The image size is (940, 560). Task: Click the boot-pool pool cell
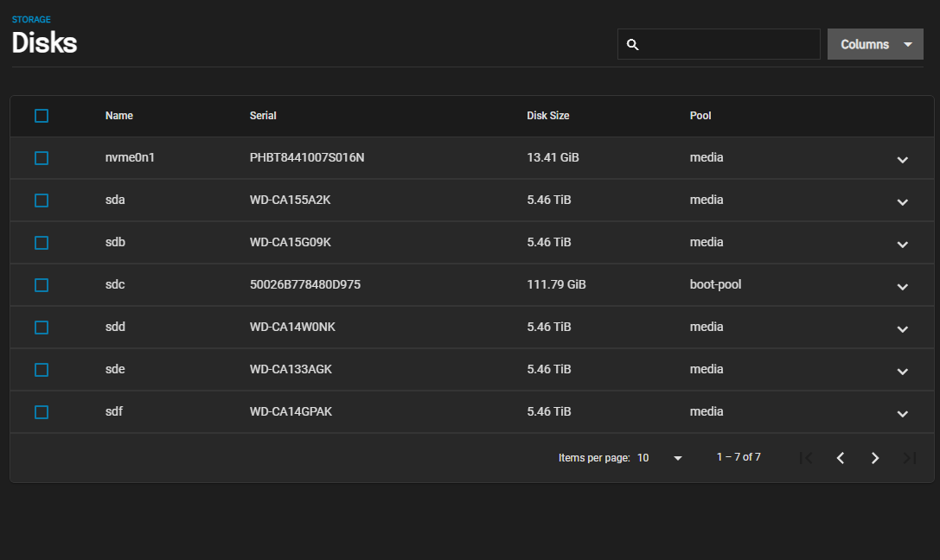(715, 284)
